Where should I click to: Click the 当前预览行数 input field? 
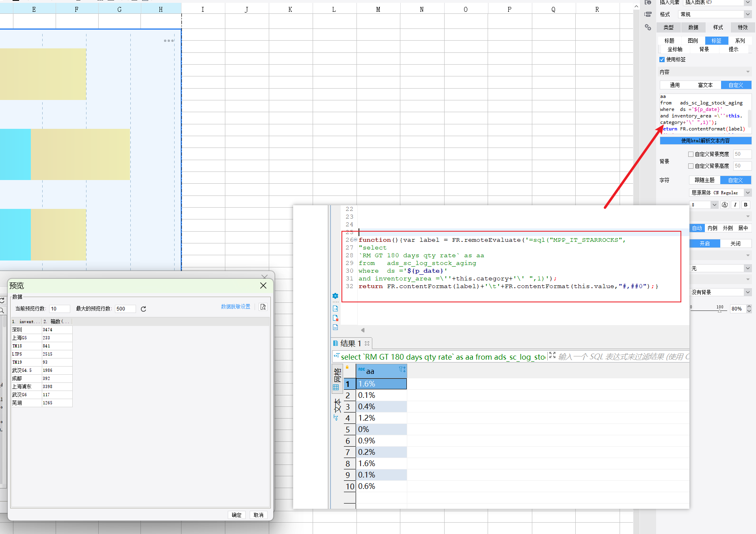[60, 309]
